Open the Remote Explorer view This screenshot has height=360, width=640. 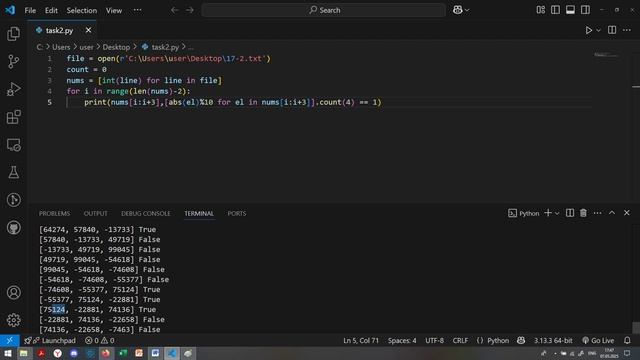pos(13,145)
